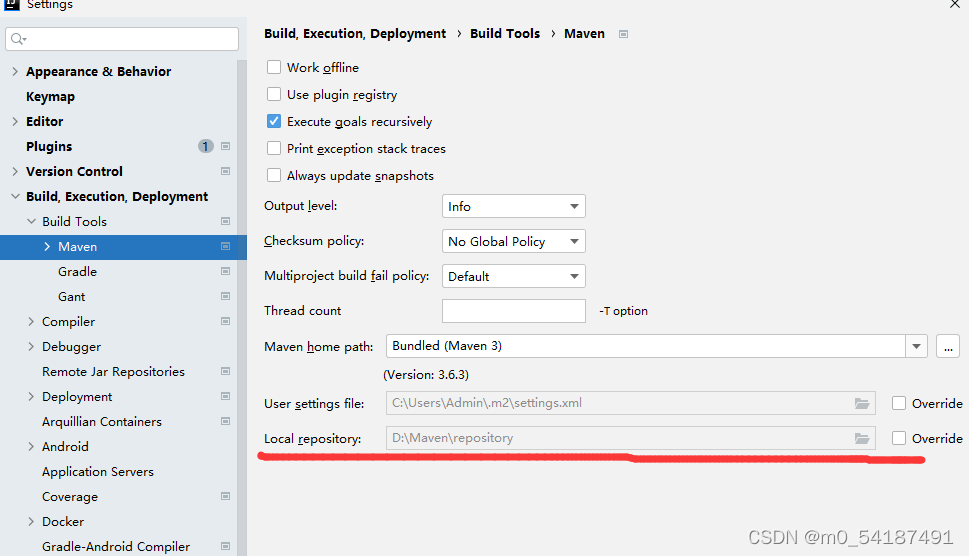Click the Thread count input field
The width and height of the screenshot is (969, 556).
[x=514, y=311]
